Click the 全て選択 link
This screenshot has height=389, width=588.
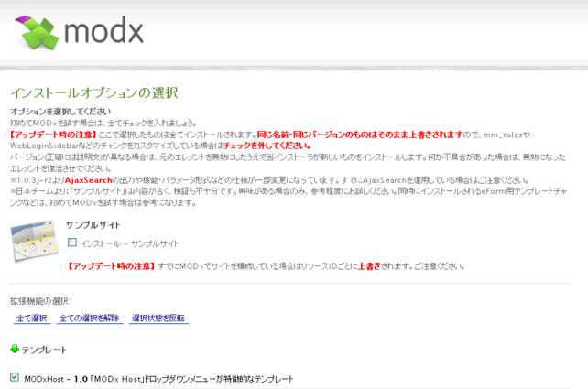point(32,319)
